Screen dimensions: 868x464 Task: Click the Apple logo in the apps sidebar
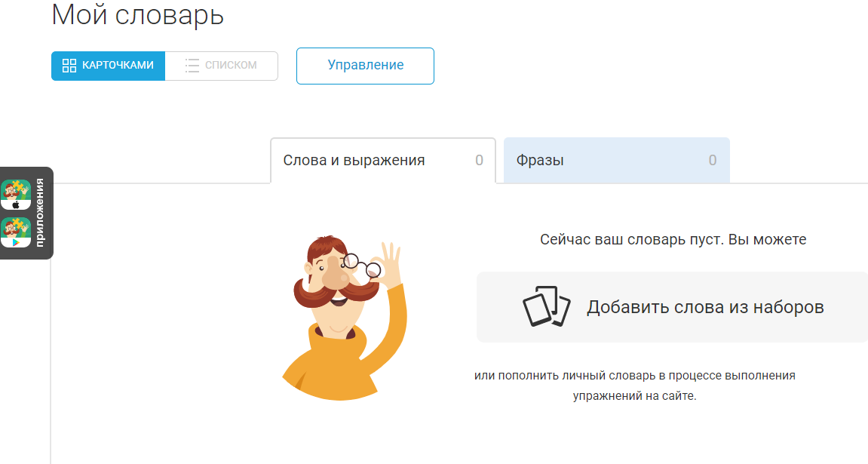tap(16, 205)
